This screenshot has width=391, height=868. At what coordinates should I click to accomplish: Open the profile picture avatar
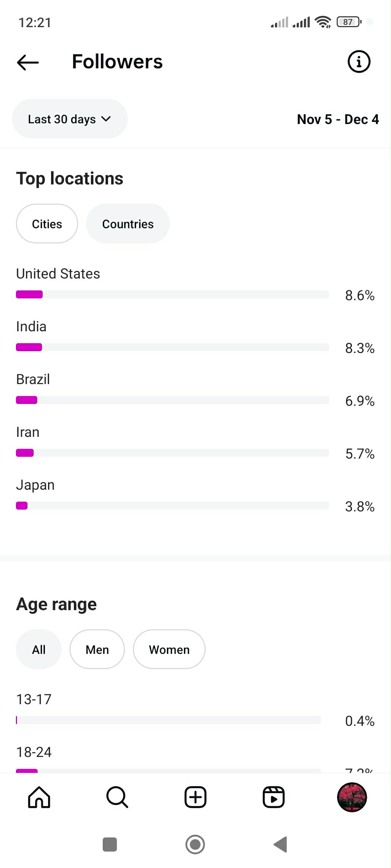[352, 797]
